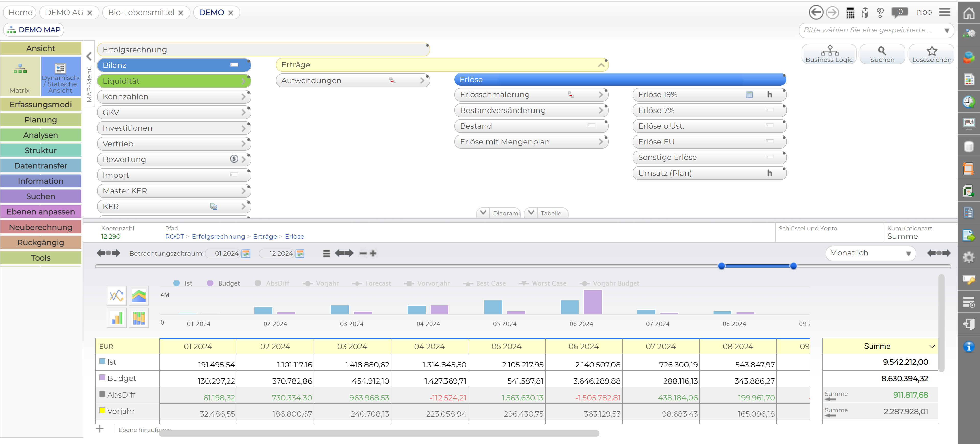Open the Monatlich period dropdown
Image resolution: width=980 pixels, height=444 pixels.
point(871,253)
